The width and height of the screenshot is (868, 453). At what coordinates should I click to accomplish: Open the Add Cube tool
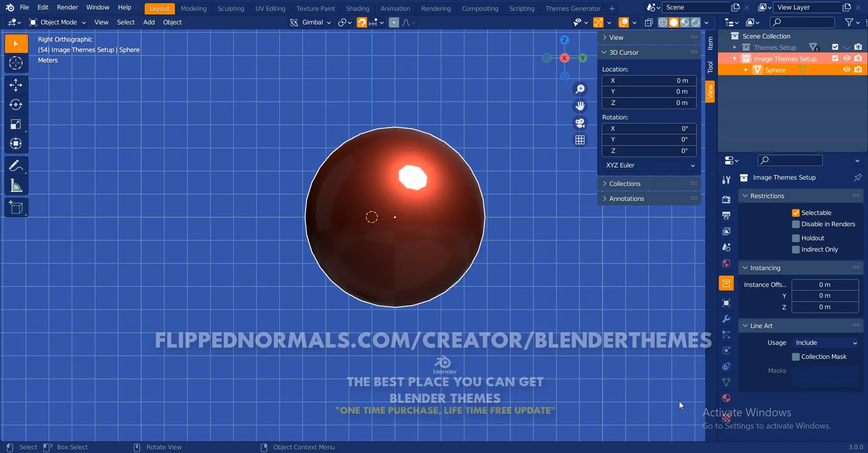pos(16,207)
